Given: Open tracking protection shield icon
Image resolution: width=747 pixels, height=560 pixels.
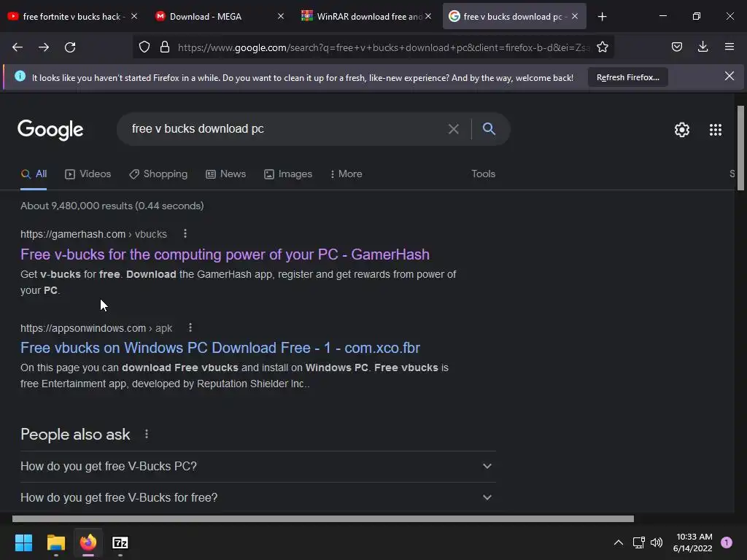Looking at the screenshot, I should coord(144,47).
